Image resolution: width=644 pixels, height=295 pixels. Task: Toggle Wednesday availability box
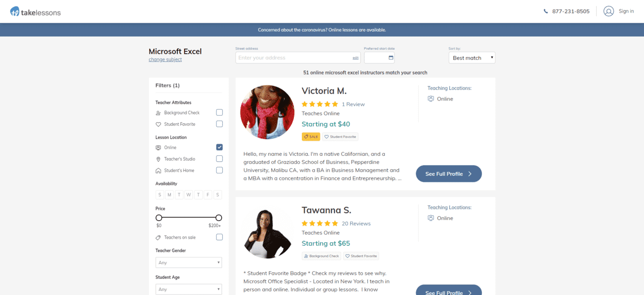click(x=189, y=194)
